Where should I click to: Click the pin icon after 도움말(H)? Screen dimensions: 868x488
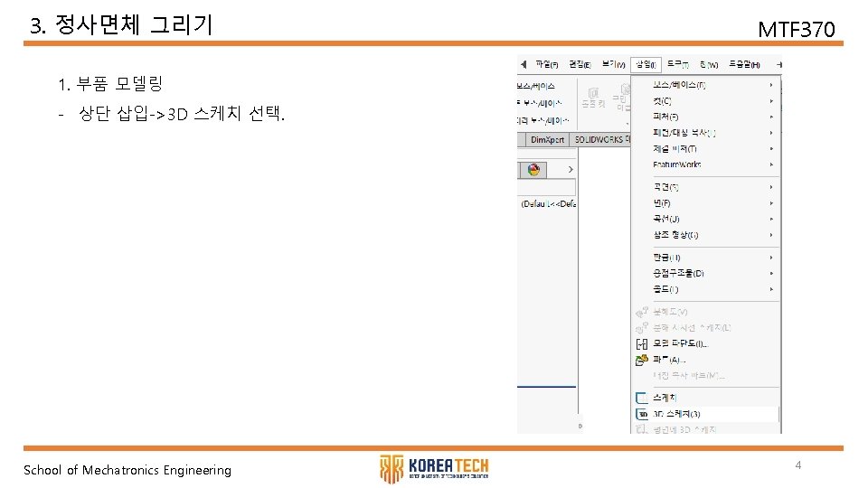[x=778, y=65]
